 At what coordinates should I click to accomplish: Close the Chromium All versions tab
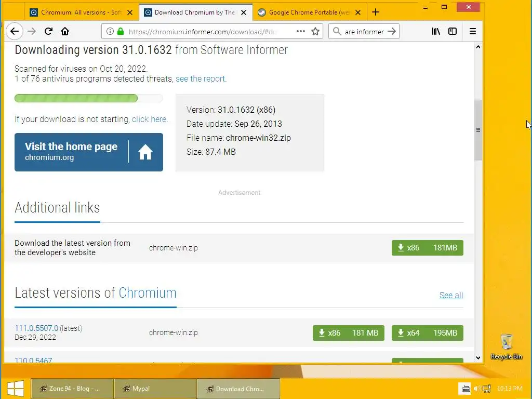(129, 12)
